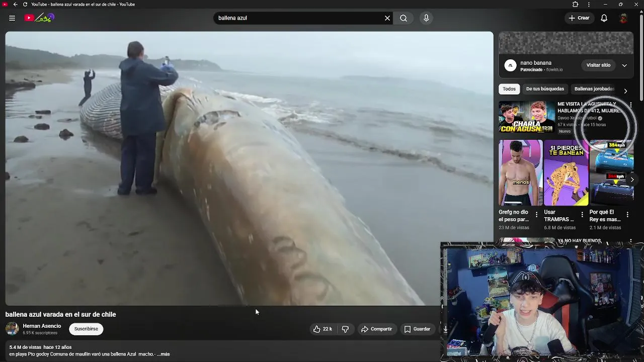
Task: Click the '6.95 K suscriptores' text
Action: point(40,333)
